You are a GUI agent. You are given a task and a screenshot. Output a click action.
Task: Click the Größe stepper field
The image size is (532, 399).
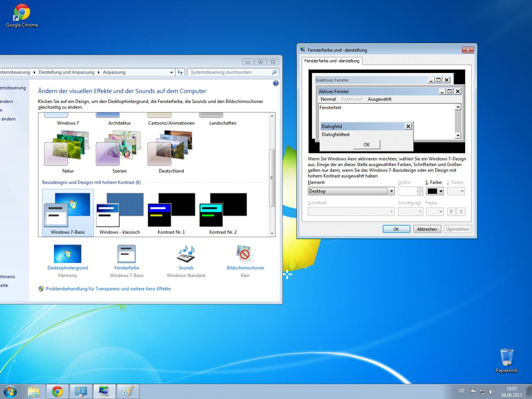click(410, 191)
